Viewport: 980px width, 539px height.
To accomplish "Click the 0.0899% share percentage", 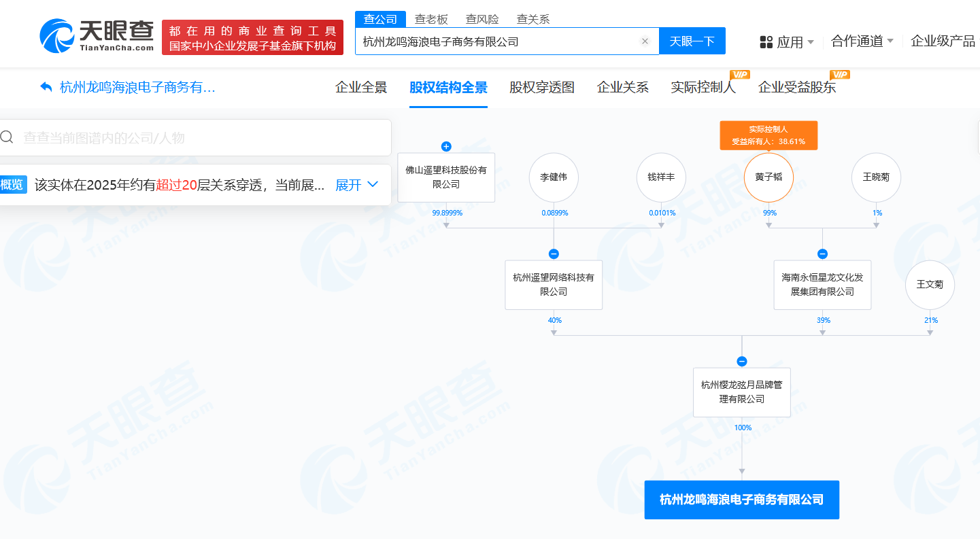I will pos(554,213).
